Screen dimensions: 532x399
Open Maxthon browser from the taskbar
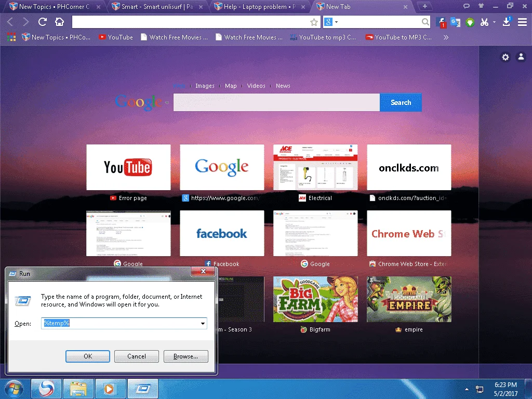pos(46,389)
